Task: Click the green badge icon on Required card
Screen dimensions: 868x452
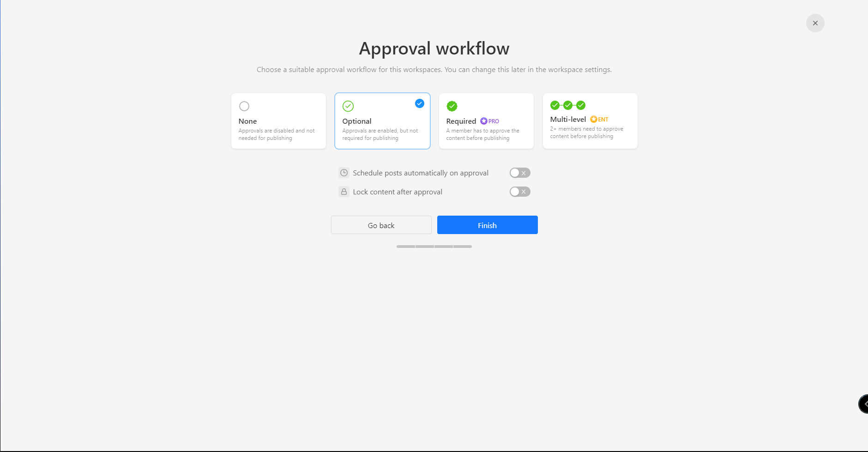Action: point(452,106)
